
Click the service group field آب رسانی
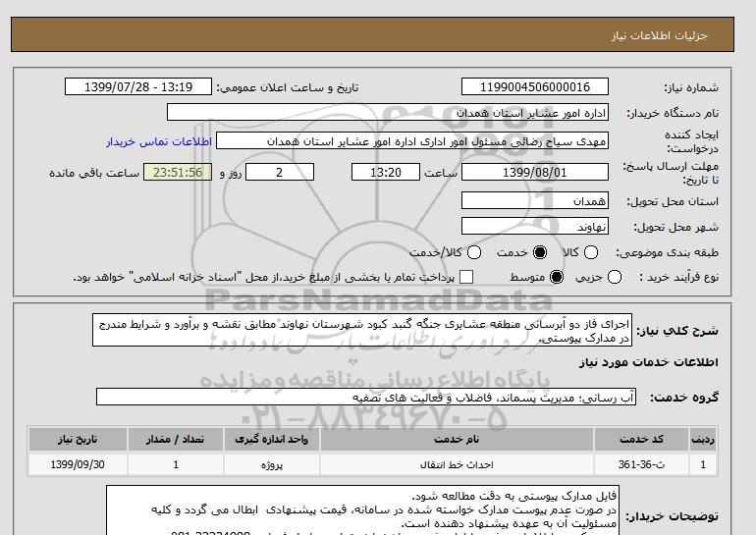[366, 398]
